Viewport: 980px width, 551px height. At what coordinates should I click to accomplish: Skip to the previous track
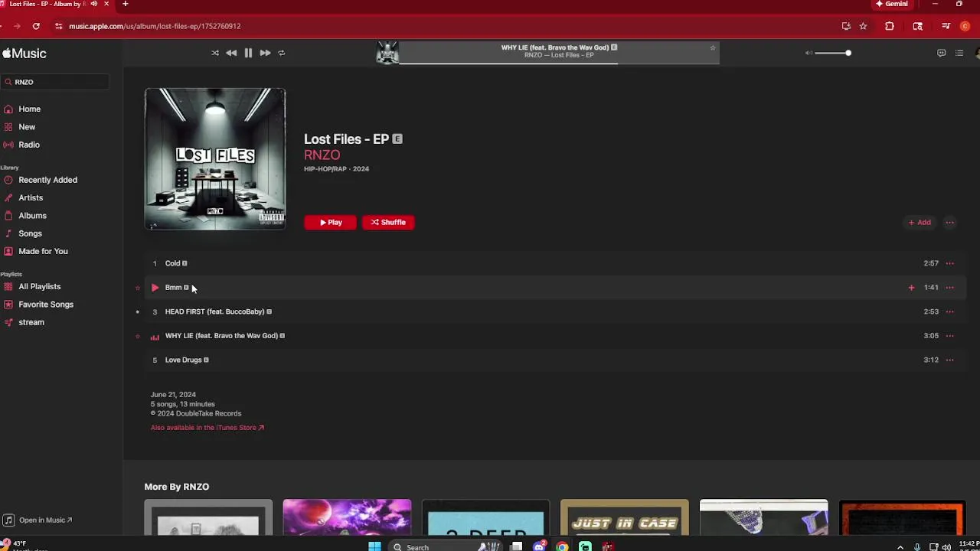(x=231, y=53)
